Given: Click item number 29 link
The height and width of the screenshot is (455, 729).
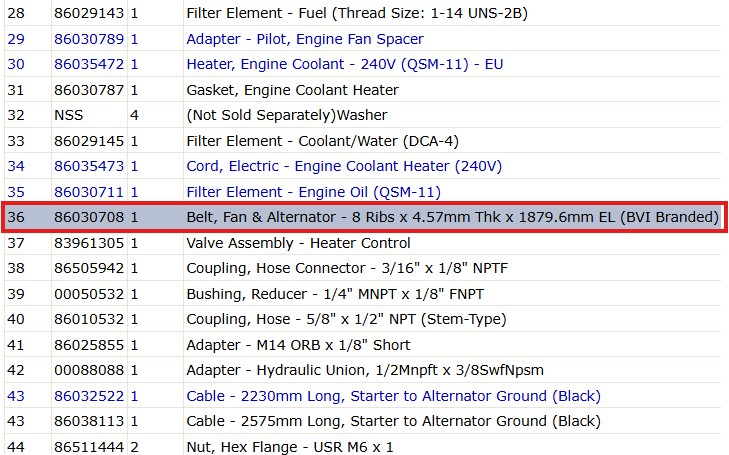Looking at the screenshot, I should 16,39.
